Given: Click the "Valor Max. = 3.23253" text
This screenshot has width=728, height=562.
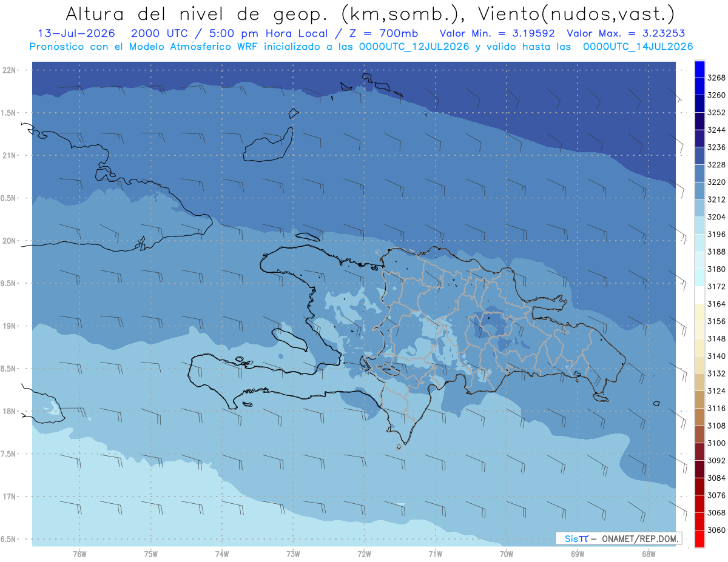Looking at the screenshot, I should 626,33.
